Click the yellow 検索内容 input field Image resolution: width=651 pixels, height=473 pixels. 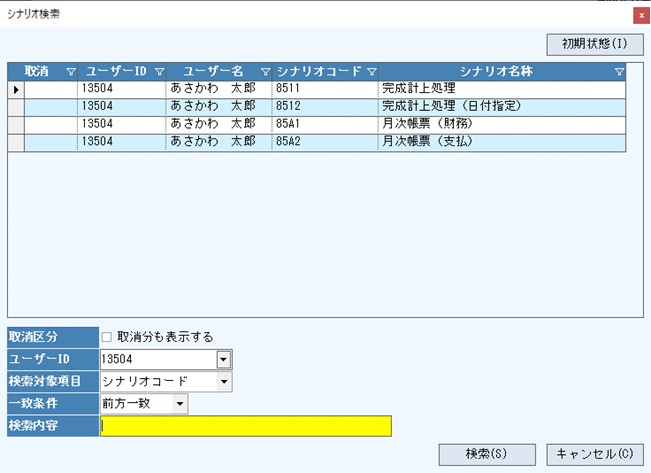246,426
